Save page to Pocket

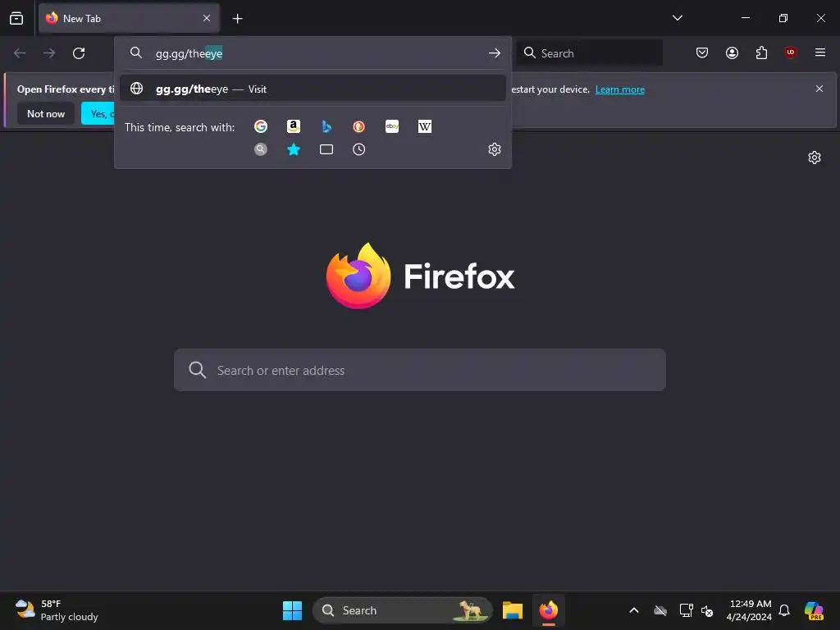[x=702, y=52]
